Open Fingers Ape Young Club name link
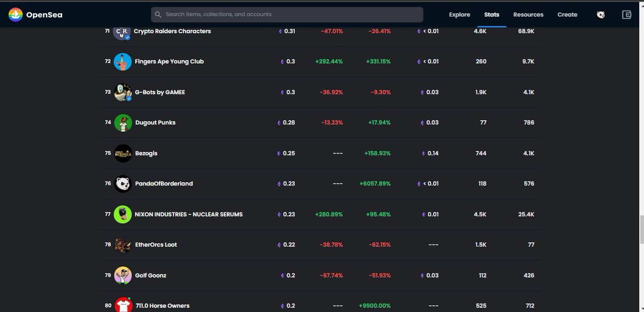The height and width of the screenshot is (312, 644). click(170, 62)
